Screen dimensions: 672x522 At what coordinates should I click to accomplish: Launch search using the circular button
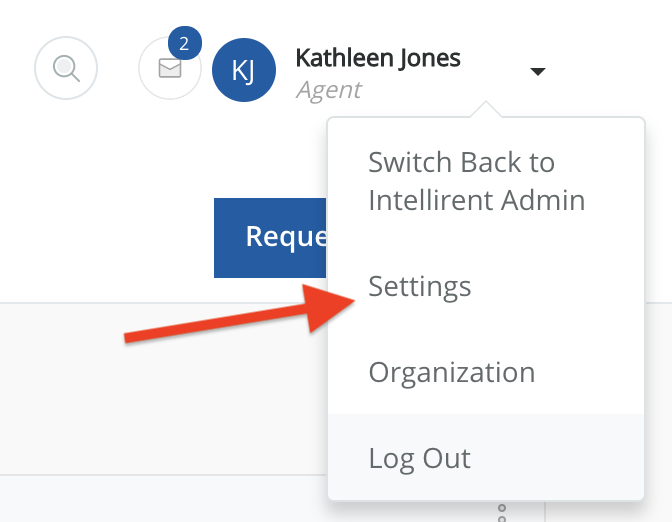coord(66,68)
